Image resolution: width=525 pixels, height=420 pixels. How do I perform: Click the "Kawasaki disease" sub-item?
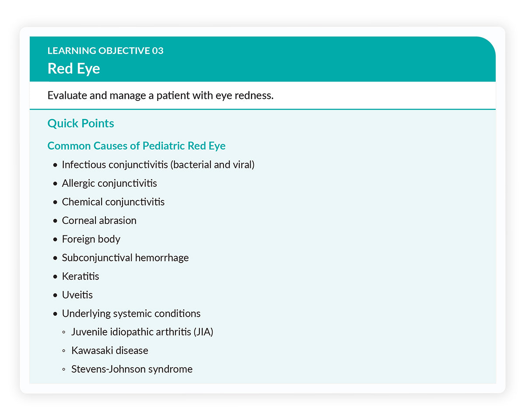click(x=110, y=351)
